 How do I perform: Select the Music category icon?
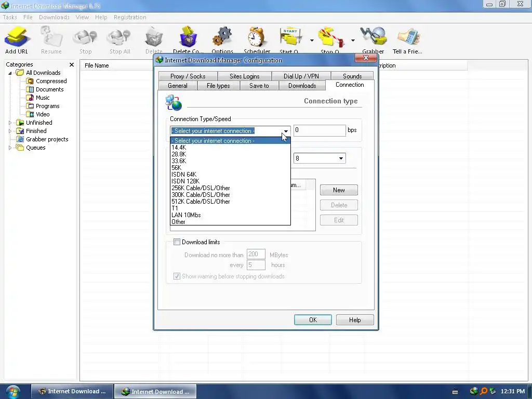(30, 98)
